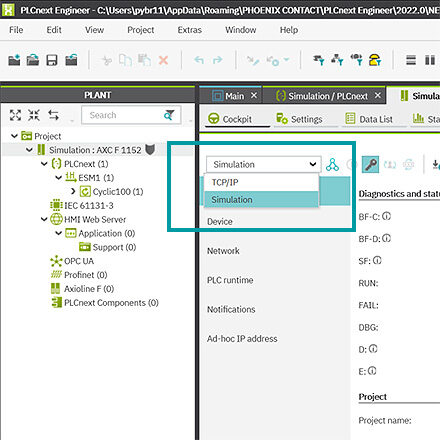Collapse the HMI Web Server node
Screen dimensions: 440x440
coord(44,219)
